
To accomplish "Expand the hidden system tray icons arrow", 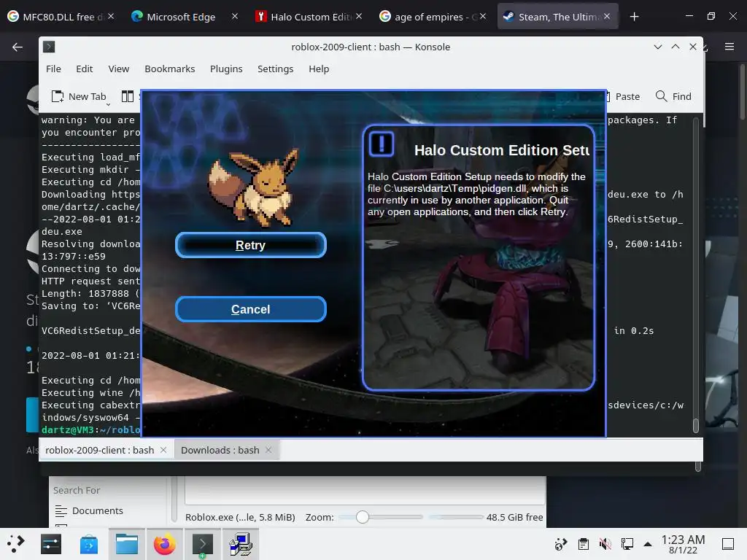I will (x=648, y=544).
